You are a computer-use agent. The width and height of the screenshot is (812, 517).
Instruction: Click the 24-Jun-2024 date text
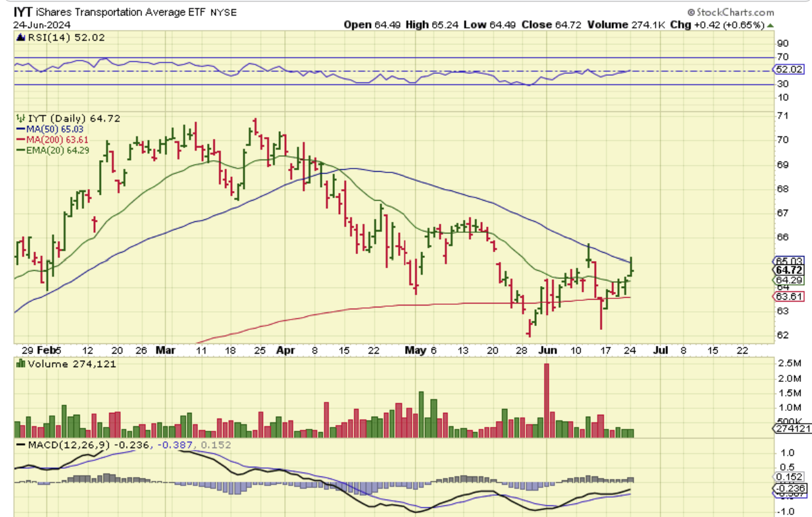click(x=42, y=24)
